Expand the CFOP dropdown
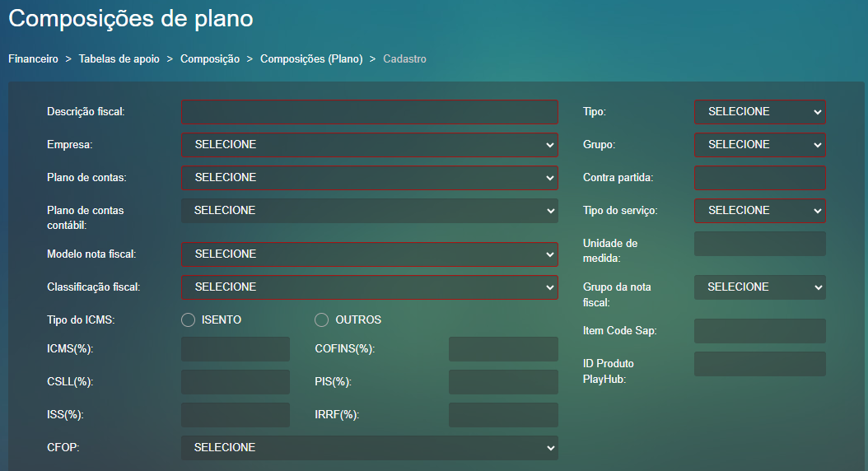This screenshot has height=471, width=868. (369, 448)
